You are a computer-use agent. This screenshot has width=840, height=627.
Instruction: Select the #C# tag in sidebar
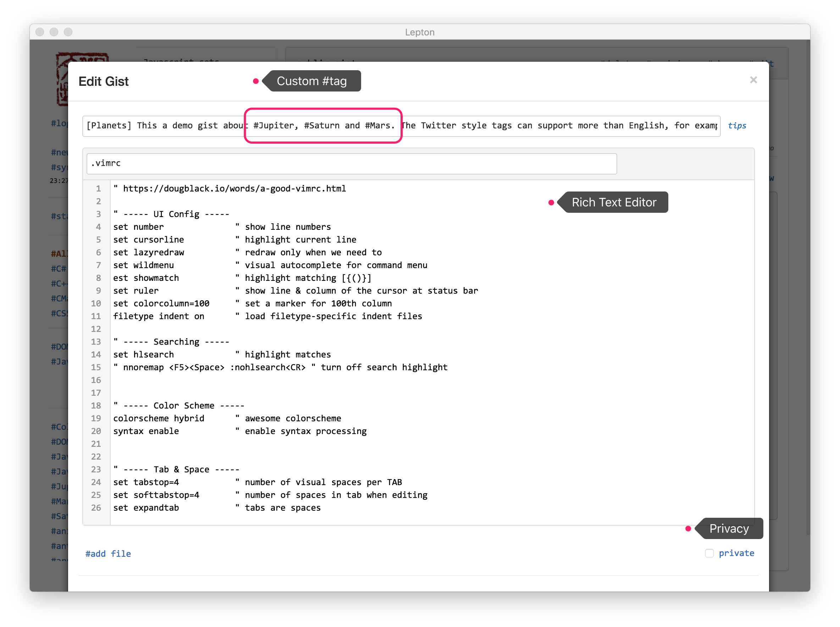coord(59,269)
